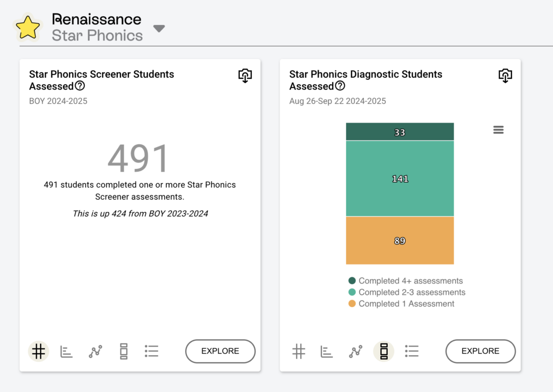Click EXPLORE on the Diagnostic card

click(481, 351)
